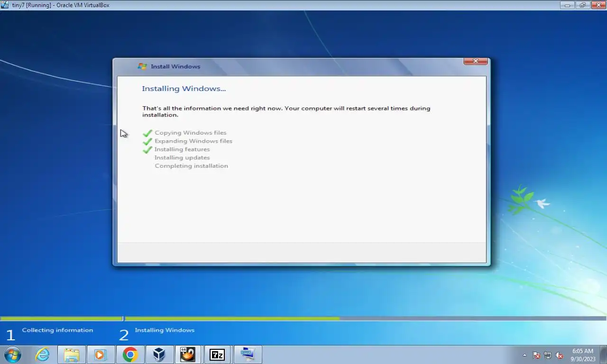The height and width of the screenshot is (364, 607).
Task: Click the green checkmark beside Copying Windows files
Action: pos(147,133)
